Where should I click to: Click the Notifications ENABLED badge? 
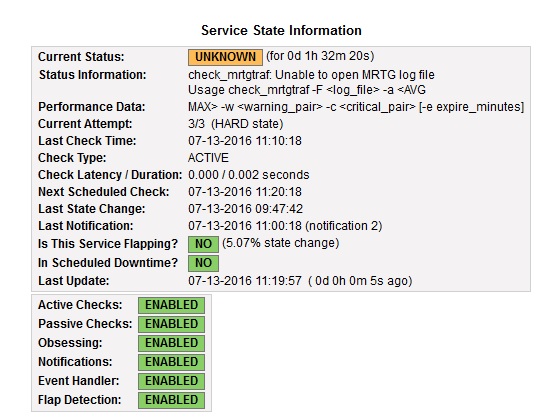click(172, 362)
